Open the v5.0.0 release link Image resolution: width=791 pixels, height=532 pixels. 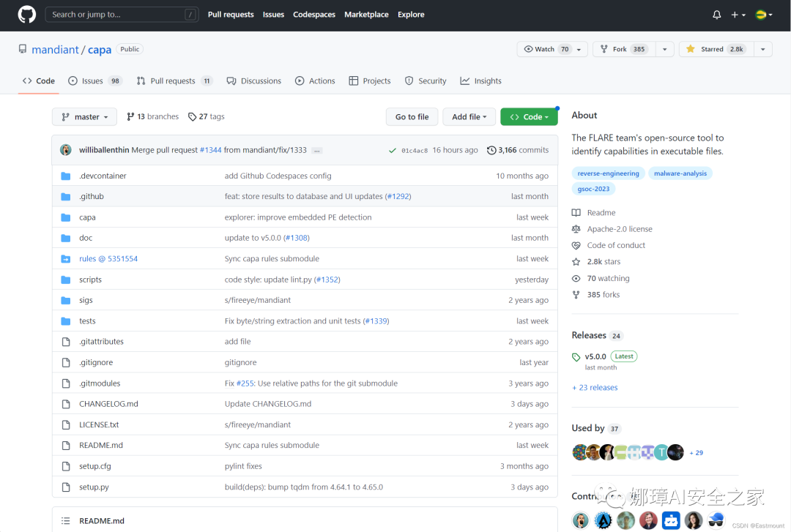[595, 356]
